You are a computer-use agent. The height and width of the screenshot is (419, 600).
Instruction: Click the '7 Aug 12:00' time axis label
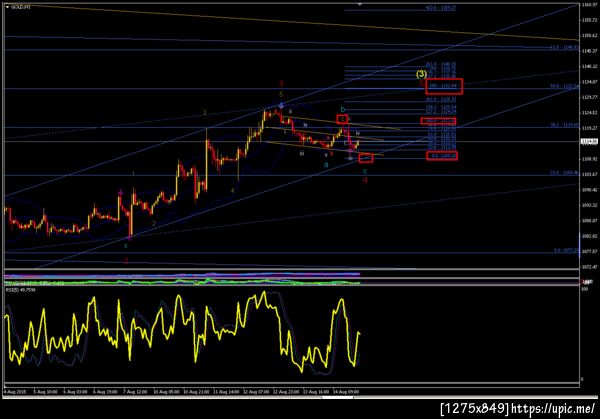[x=135, y=391]
